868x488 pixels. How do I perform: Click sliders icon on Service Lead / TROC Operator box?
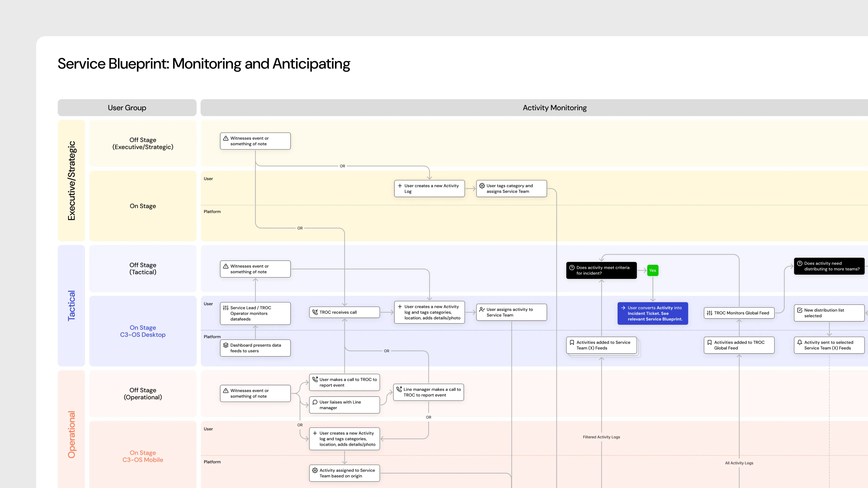pos(226,308)
